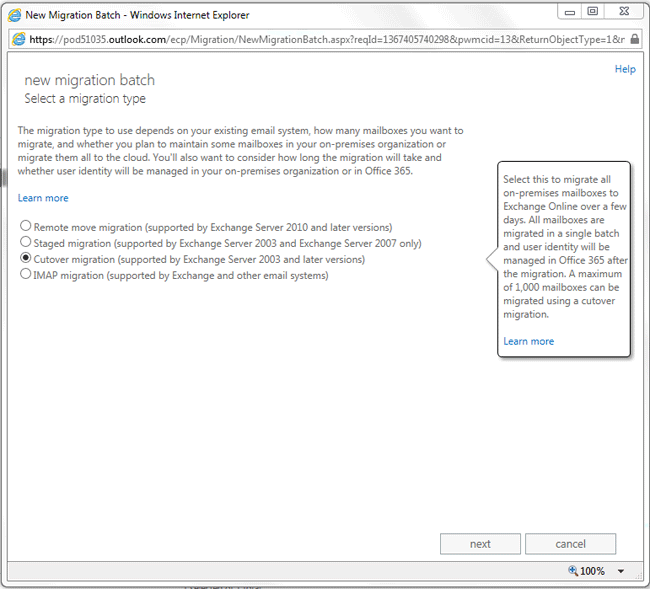This screenshot has width=650, height=589.
Task: Click the window resize grip in status bar
Action: coord(638,575)
